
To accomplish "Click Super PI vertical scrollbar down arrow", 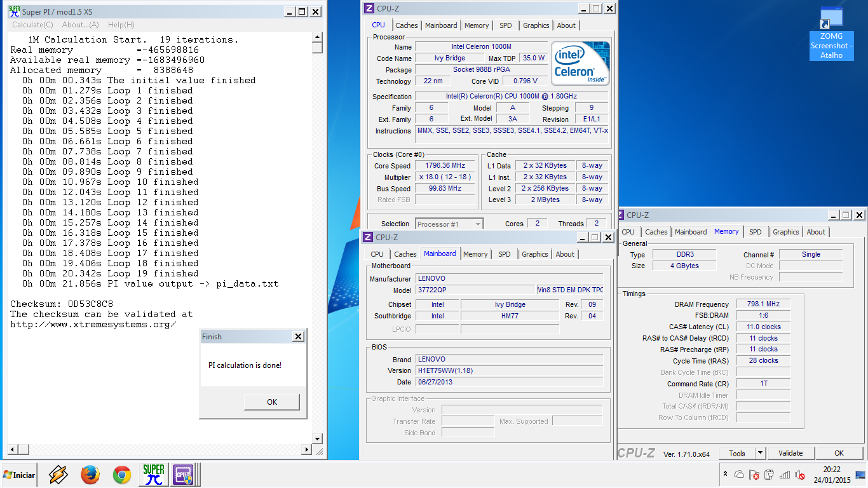I will coord(317,438).
